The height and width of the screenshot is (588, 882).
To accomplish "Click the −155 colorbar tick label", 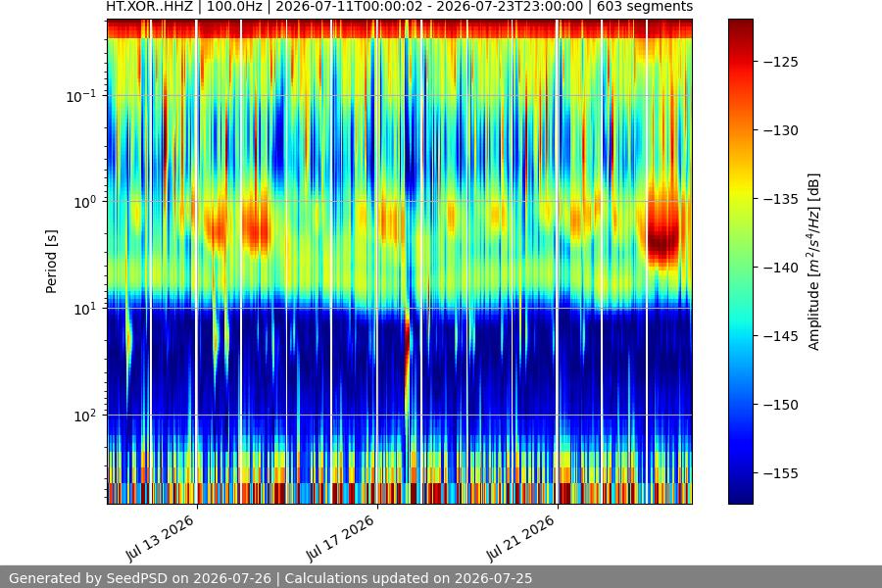I will click(x=781, y=473).
